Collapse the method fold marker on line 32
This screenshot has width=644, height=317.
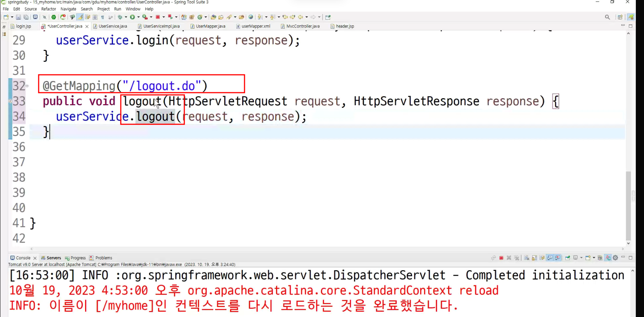(27, 86)
